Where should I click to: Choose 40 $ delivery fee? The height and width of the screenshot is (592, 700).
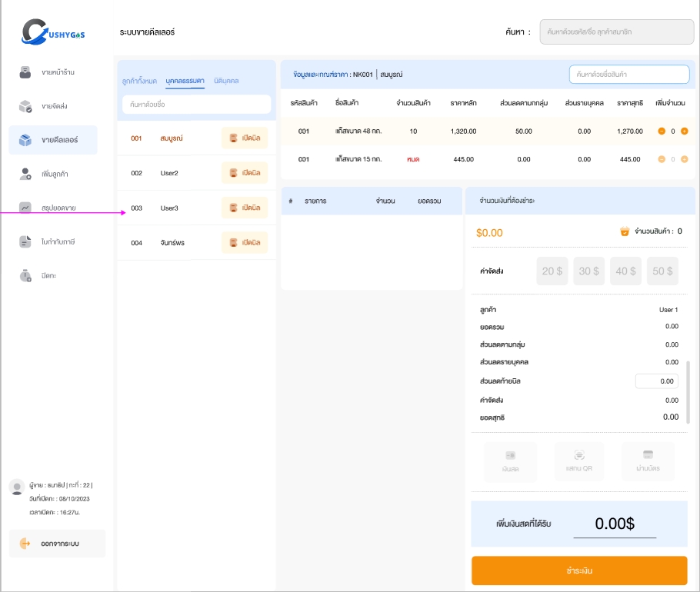(625, 271)
